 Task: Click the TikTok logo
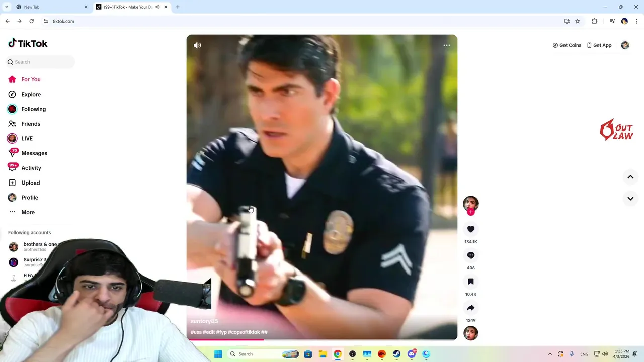click(28, 43)
